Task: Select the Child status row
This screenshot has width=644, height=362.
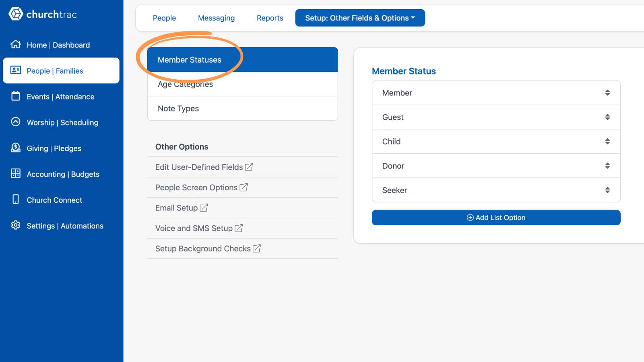Action: pyautogui.click(x=496, y=142)
